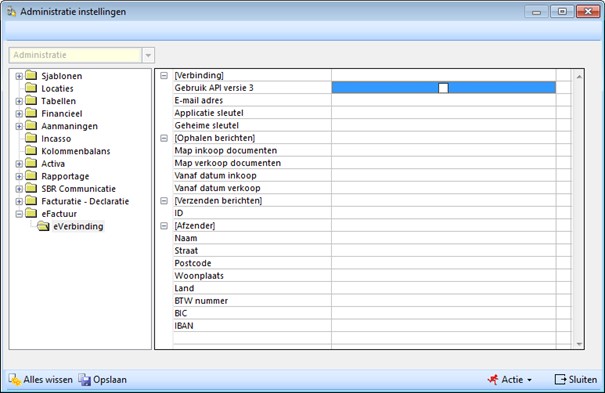This screenshot has width=605, height=393.
Task: Click the open eVerbinding folder icon
Action: [x=43, y=226]
